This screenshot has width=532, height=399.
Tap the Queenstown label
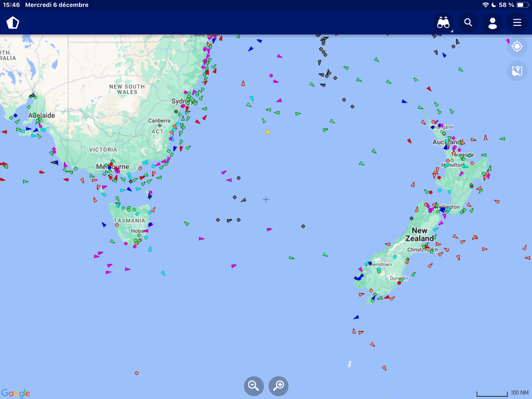379,264
